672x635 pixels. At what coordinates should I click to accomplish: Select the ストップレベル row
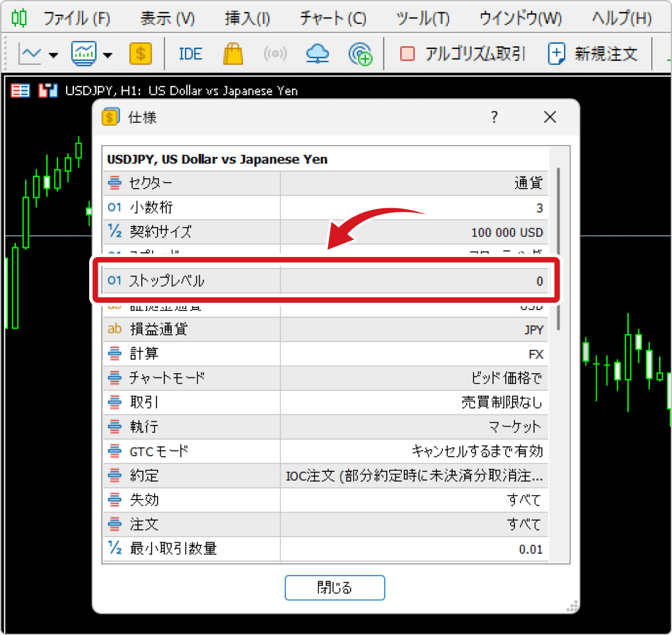pos(325,281)
